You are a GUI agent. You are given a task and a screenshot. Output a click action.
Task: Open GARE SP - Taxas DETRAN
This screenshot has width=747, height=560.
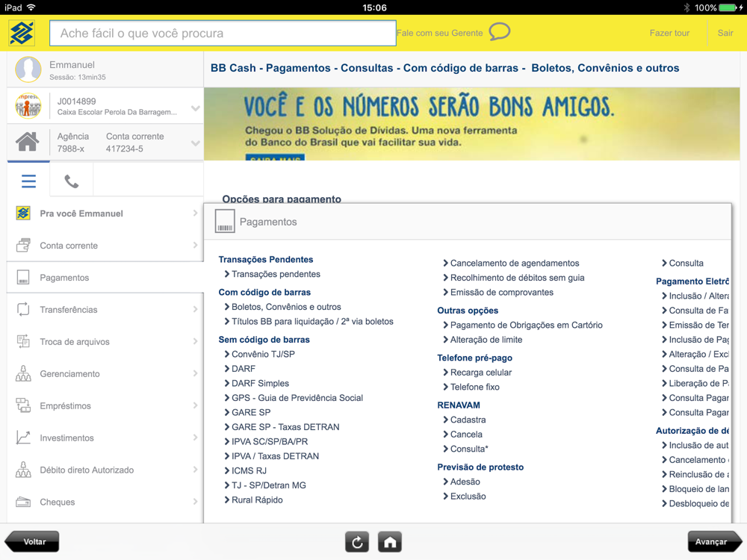click(x=285, y=427)
